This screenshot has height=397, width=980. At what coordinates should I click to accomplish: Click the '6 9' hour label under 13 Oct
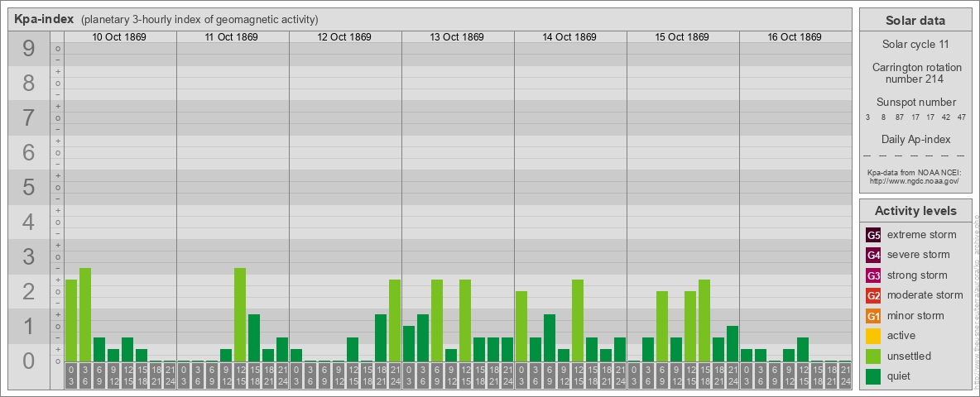click(437, 376)
